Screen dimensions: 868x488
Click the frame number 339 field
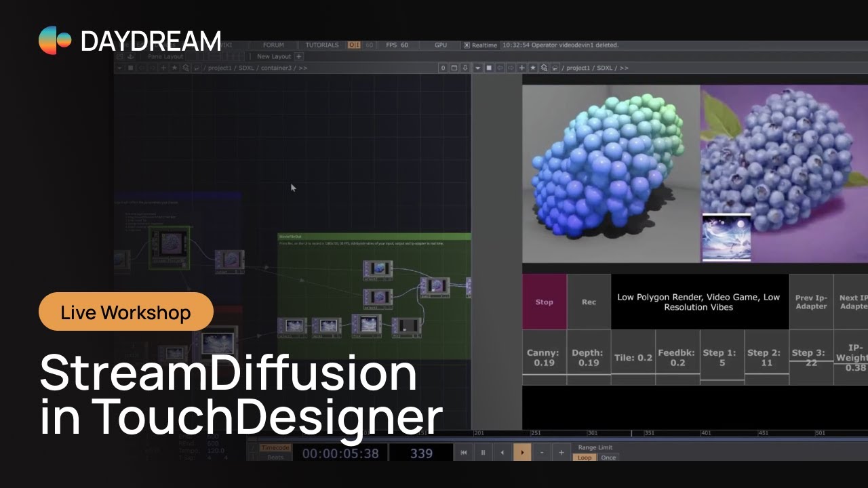pyautogui.click(x=421, y=453)
